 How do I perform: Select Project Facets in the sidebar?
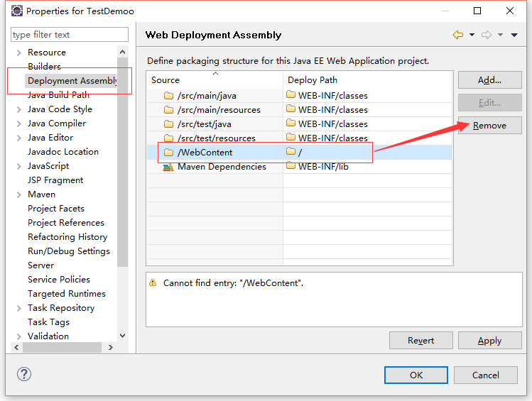[x=56, y=209]
